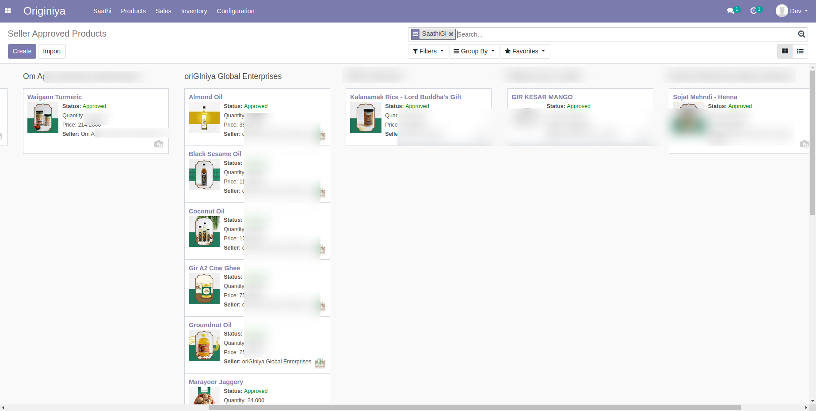Open the Black Sesame Oil title

tap(215, 154)
